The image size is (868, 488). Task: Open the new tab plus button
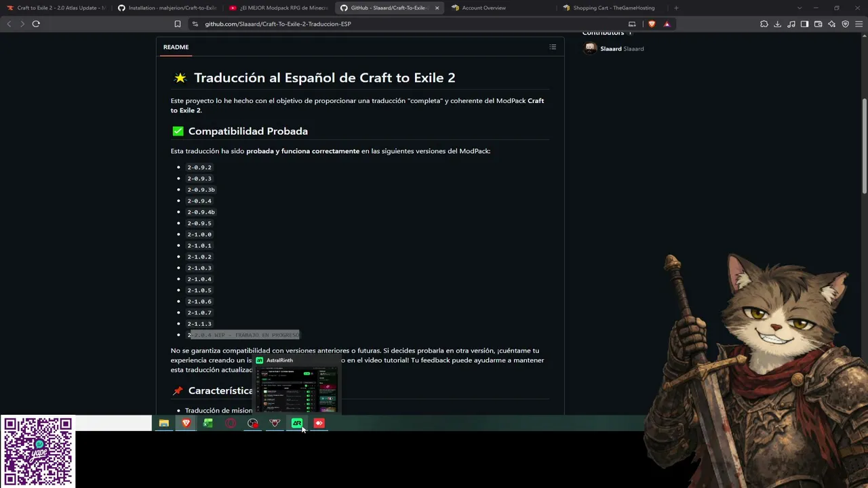coord(676,8)
